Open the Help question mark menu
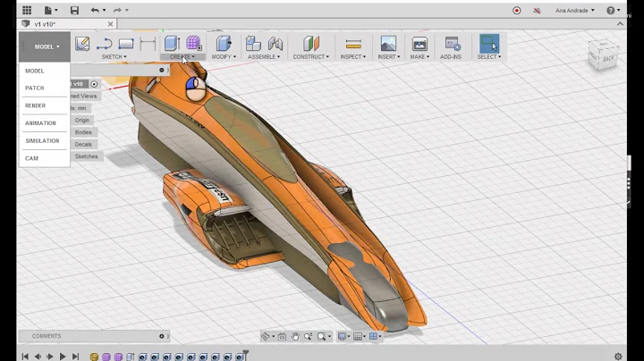The image size is (644, 361). click(x=611, y=10)
